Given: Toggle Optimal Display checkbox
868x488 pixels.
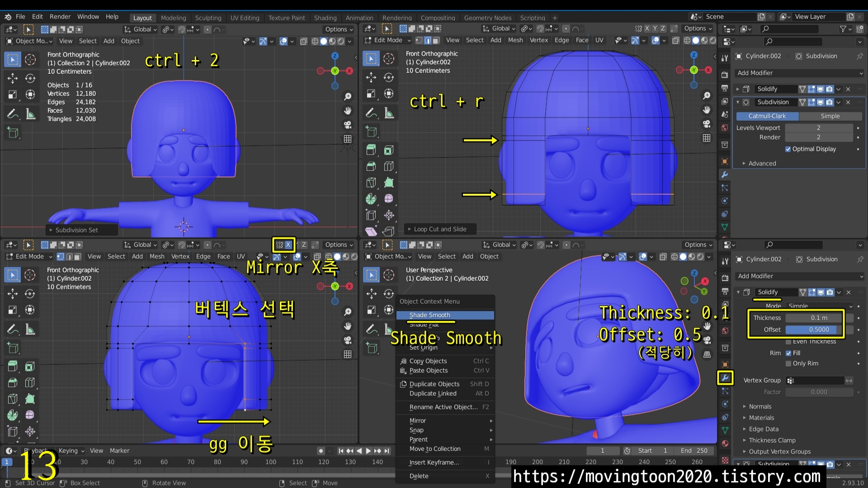Looking at the screenshot, I should (788, 149).
